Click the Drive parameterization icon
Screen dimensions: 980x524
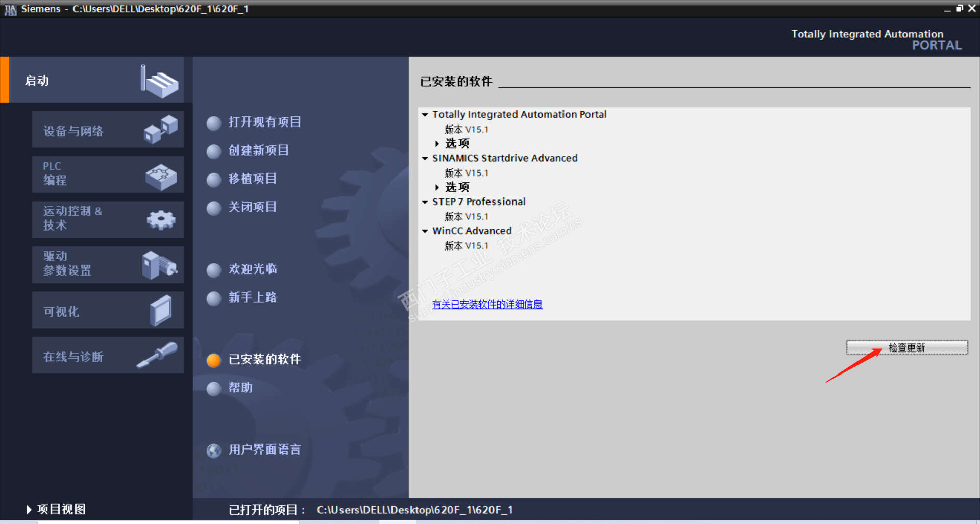[160, 265]
